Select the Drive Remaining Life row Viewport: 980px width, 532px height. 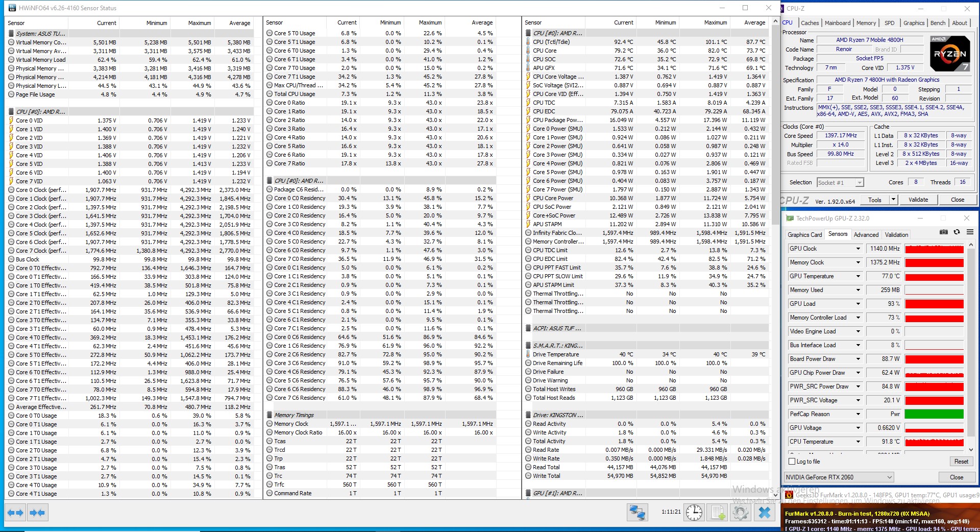pos(646,363)
